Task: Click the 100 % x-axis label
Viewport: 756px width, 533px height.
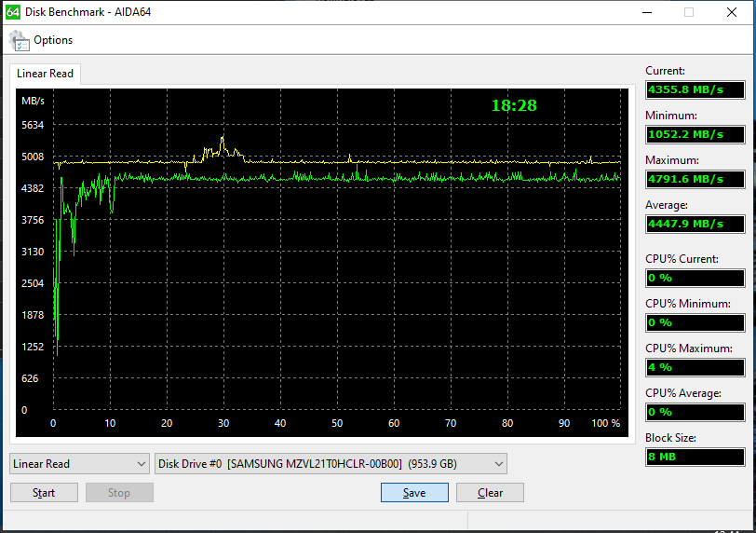Action: 605,423
